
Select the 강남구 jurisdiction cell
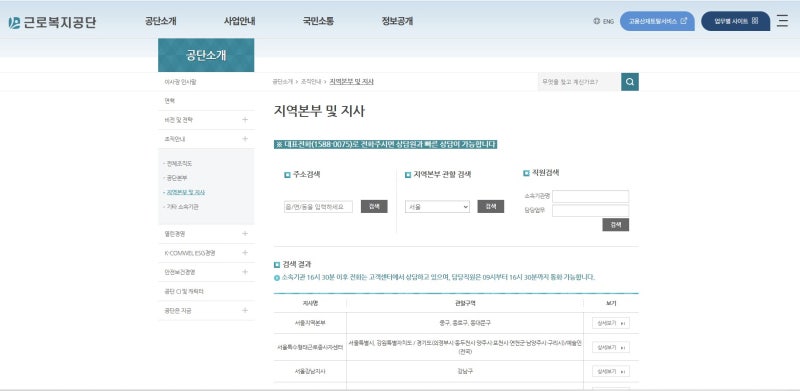click(x=465, y=371)
